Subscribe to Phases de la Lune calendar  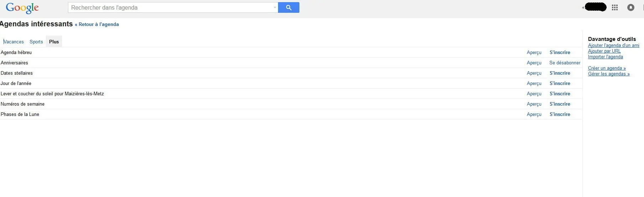click(x=560, y=115)
